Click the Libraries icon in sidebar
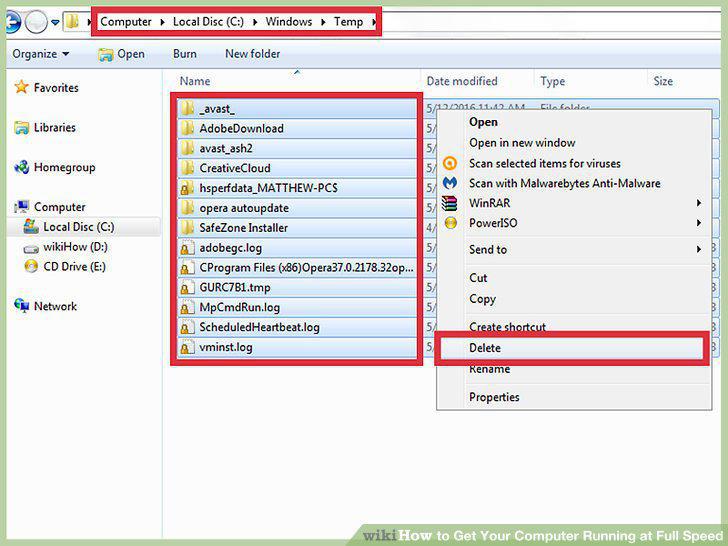This screenshot has height=546, width=728. 21,128
